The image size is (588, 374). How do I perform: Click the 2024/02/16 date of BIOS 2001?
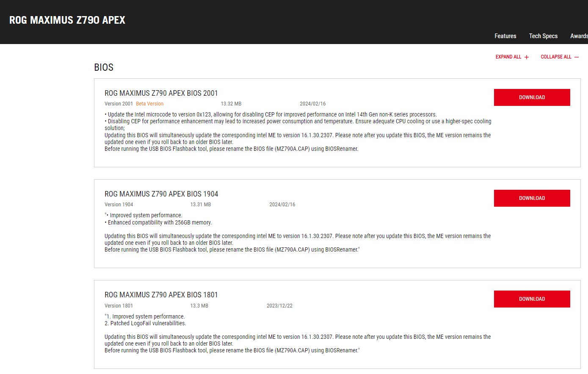click(313, 104)
